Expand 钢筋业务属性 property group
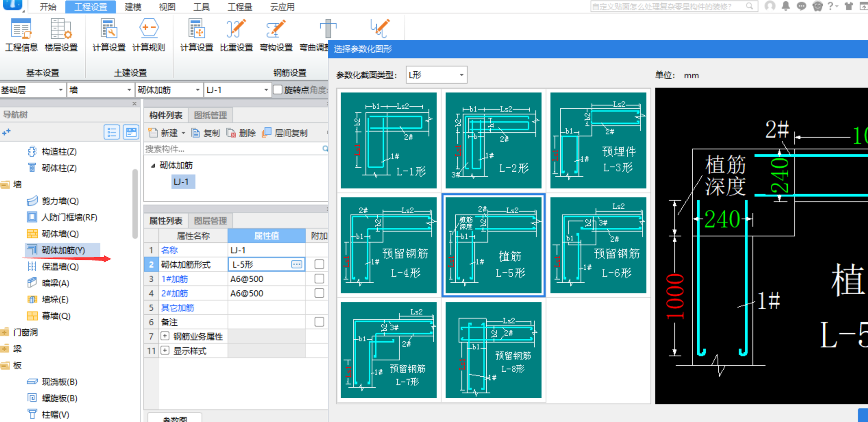 point(165,336)
